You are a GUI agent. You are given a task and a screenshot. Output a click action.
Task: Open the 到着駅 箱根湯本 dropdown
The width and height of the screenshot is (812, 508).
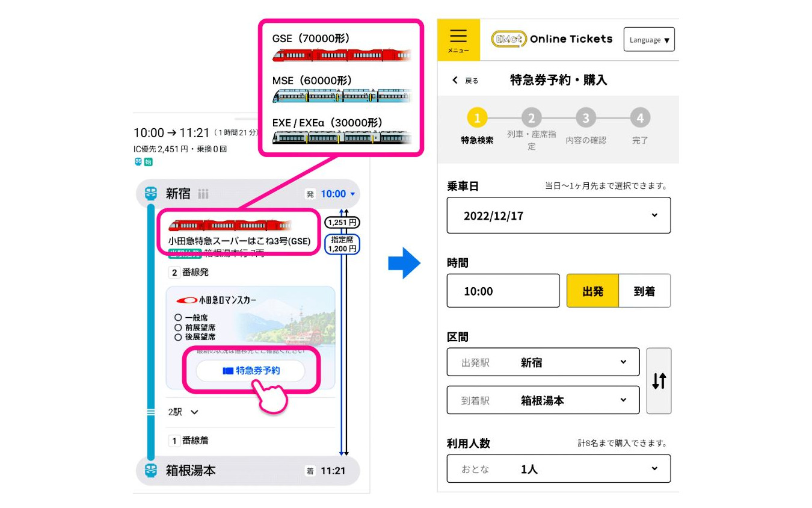(543, 400)
